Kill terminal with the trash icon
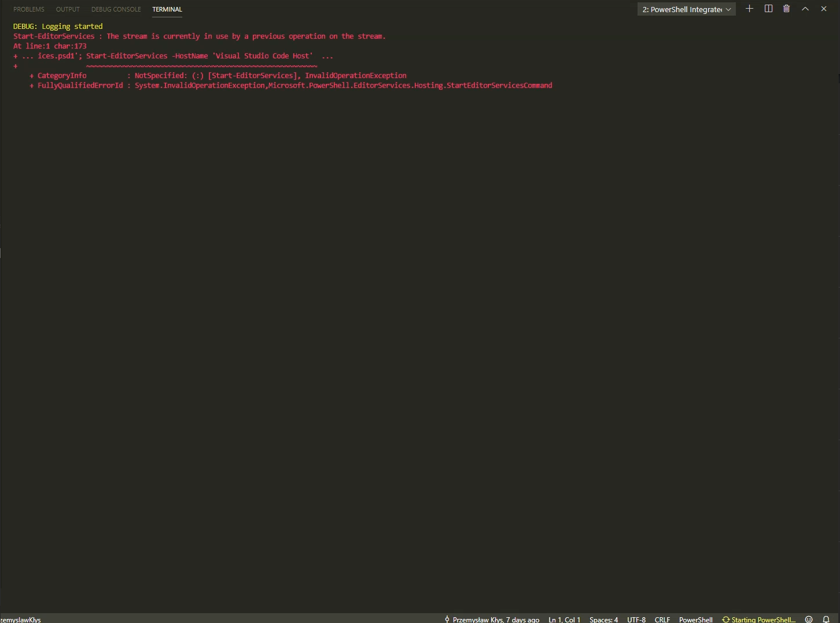840x623 pixels. tap(786, 9)
